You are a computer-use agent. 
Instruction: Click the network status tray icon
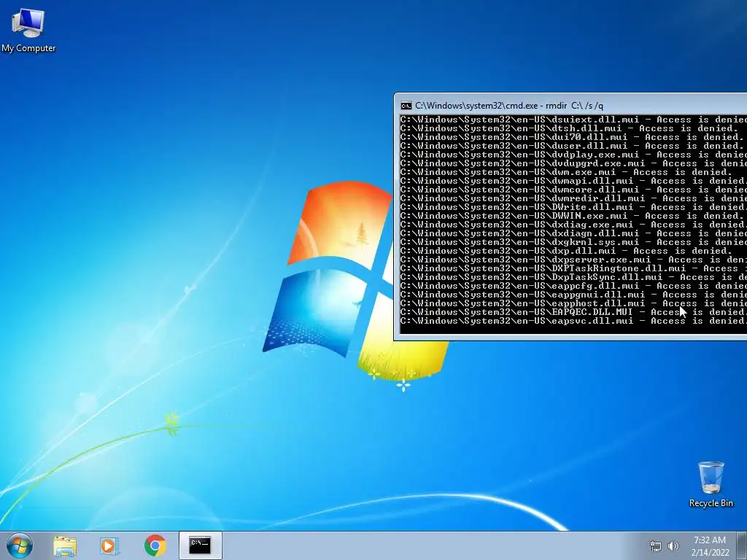tap(656, 546)
